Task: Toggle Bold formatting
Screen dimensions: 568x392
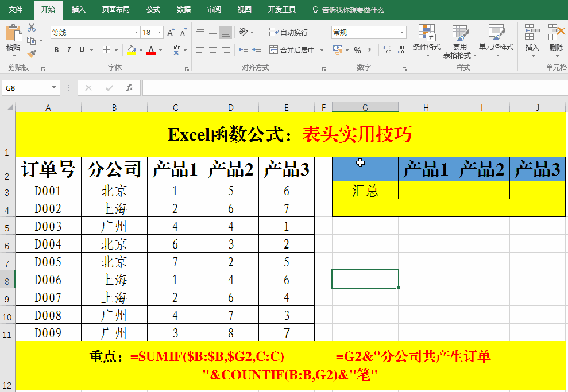Action: tap(56, 51)
